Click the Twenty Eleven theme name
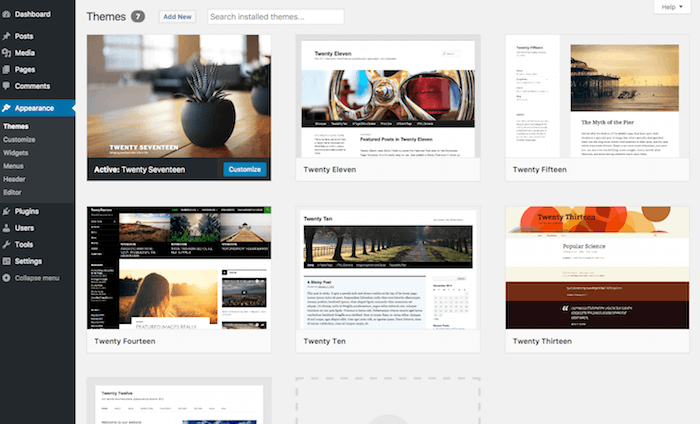Screen dimensions: 700x424 click(330, 170)
